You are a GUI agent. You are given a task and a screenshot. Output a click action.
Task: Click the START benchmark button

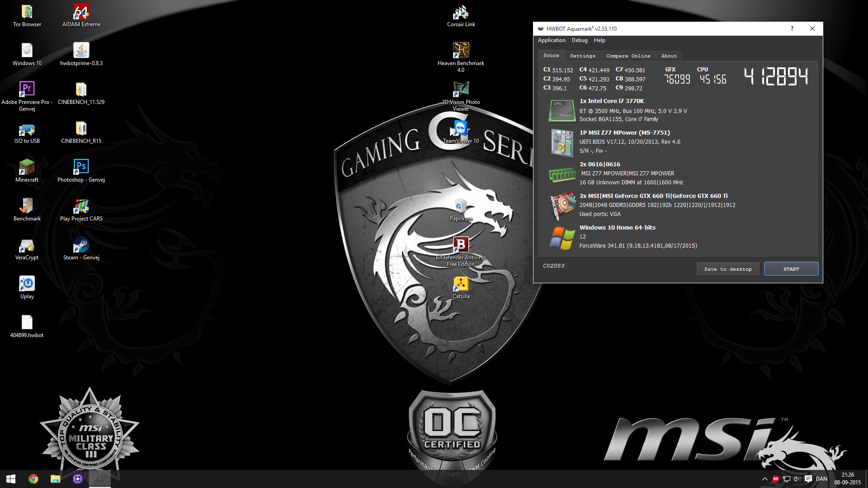791,269
